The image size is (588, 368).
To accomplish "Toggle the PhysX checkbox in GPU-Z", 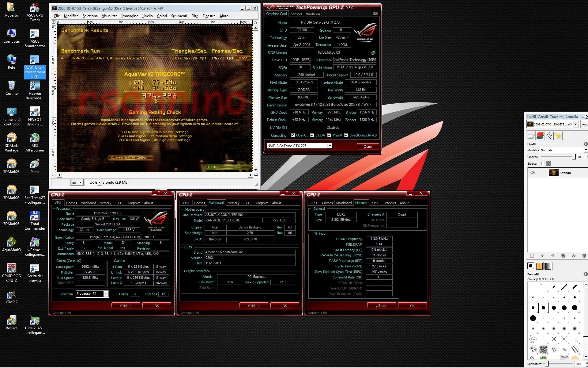I will click(x=329, y=135).
